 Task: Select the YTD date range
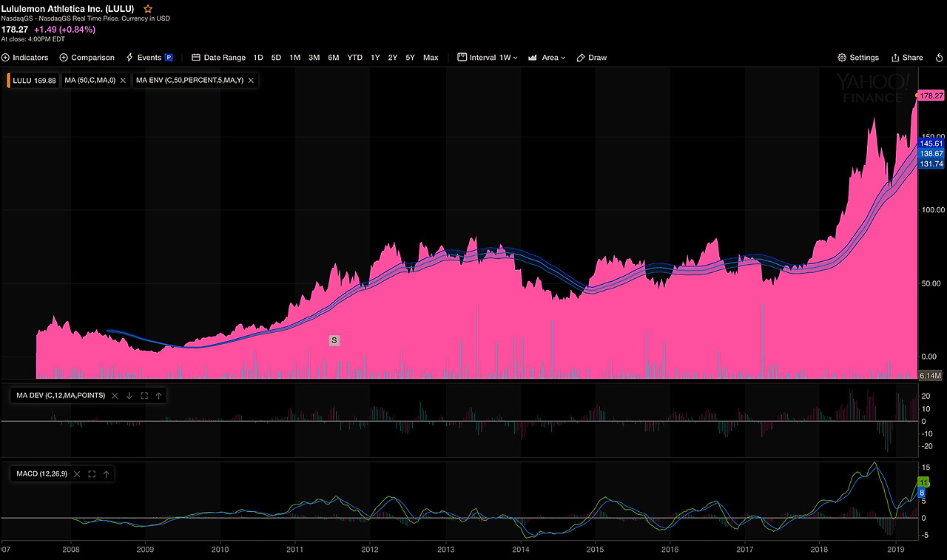(x=355, y=58)
